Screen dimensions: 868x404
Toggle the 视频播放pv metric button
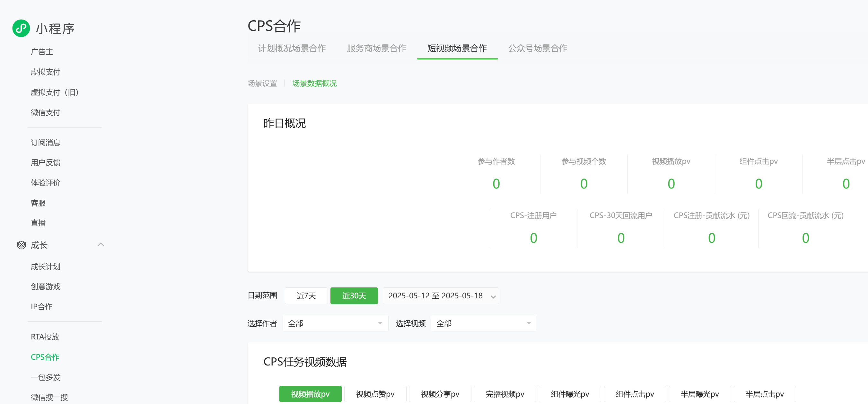(310, 393)
